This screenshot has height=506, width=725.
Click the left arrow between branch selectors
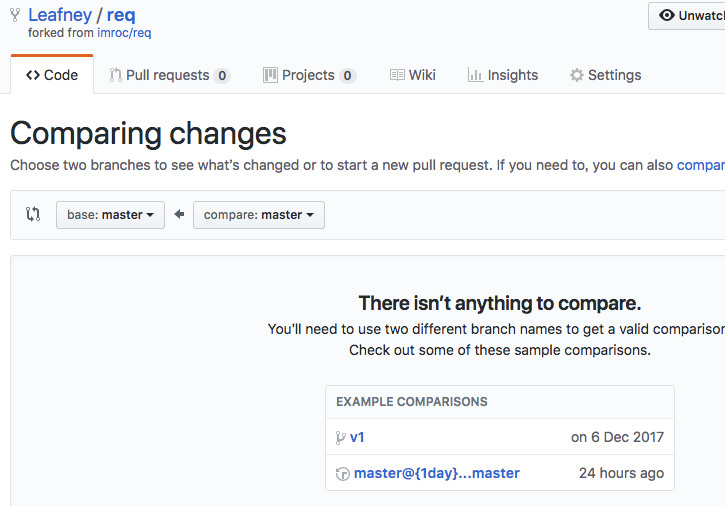pos(179,214)
